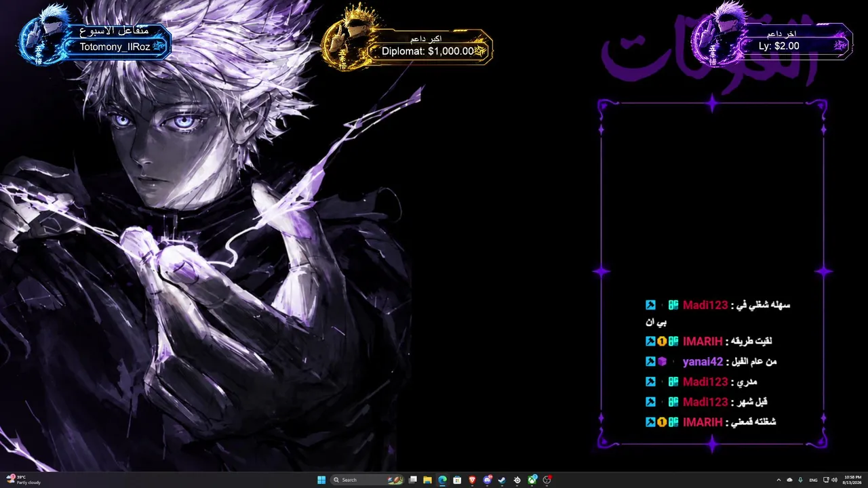This screenshot has height=488, width=868.
Task: Open the network status tray icon
Action: pyautogui.click(x=825, y=480)
